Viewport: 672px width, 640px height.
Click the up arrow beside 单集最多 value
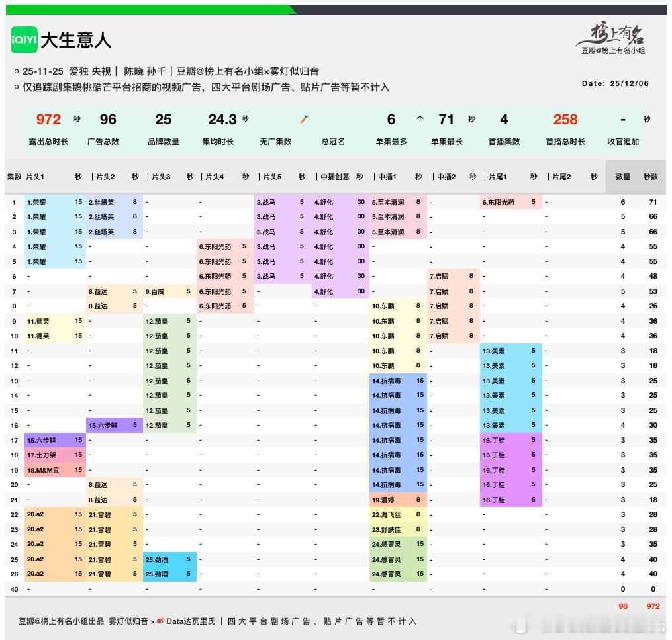[x=420, y=120]
